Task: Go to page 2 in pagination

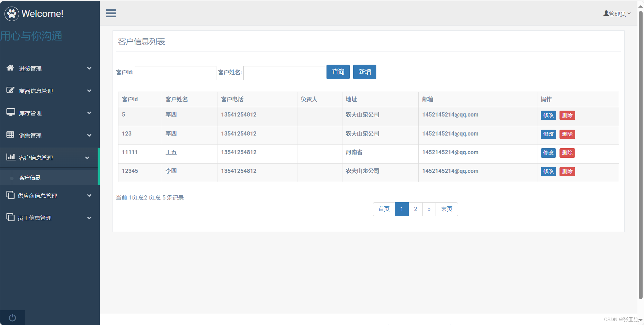Action: click(x=415, y=209)
